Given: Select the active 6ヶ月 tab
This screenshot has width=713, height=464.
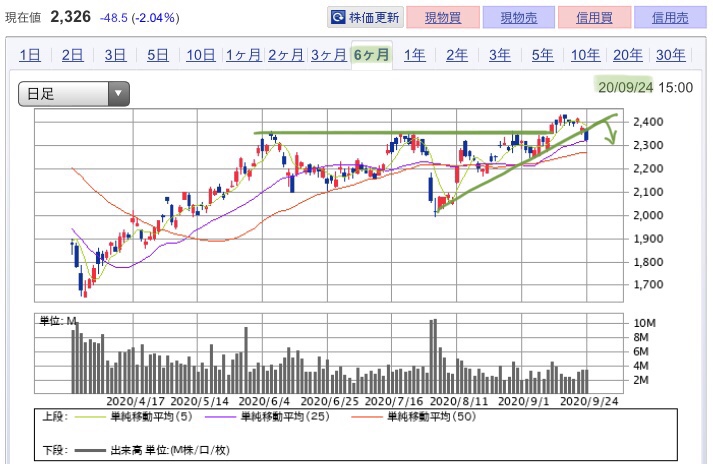Looking at the screenshot, I should tap(371, 55).
